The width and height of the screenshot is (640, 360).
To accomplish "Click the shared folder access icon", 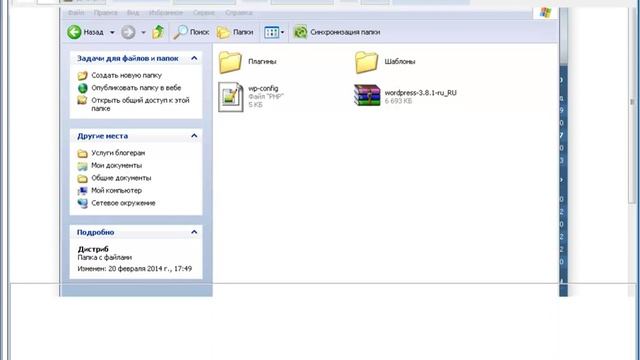I will click(82, 100).
